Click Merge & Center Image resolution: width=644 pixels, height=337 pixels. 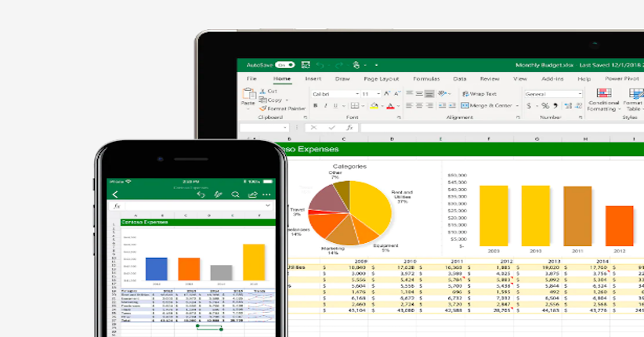point(487,106)
